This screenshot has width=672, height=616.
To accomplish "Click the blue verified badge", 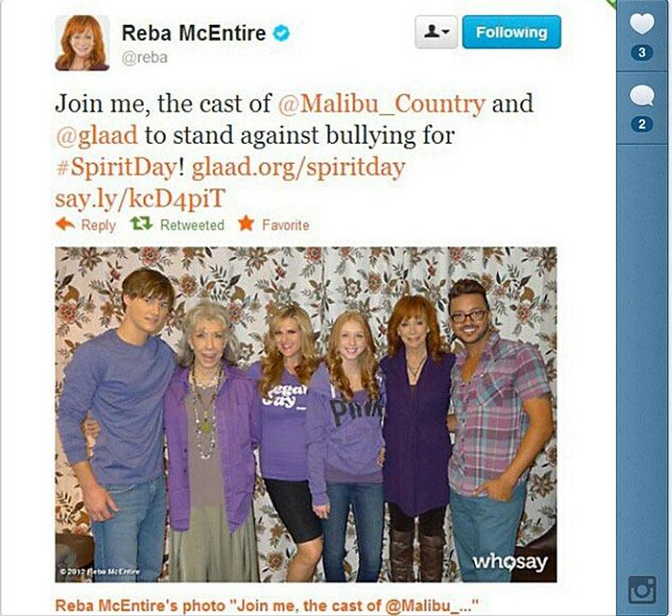I will click(283, 33).
